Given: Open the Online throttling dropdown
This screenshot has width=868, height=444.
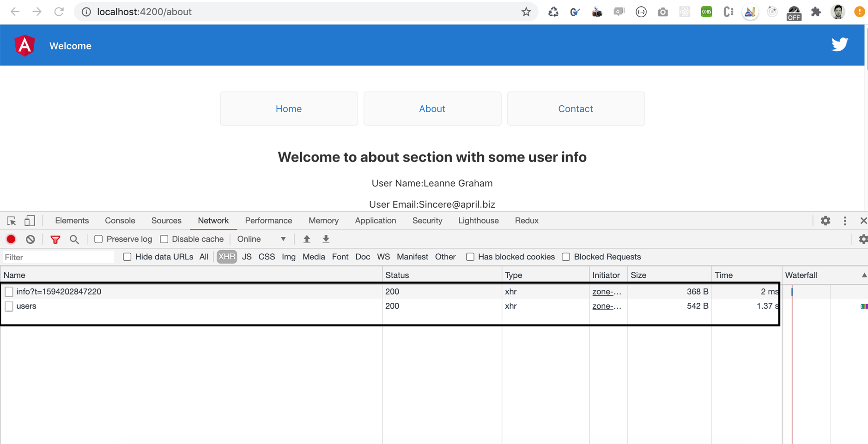Looking at the screenshot, I should [x=261, y=239].
